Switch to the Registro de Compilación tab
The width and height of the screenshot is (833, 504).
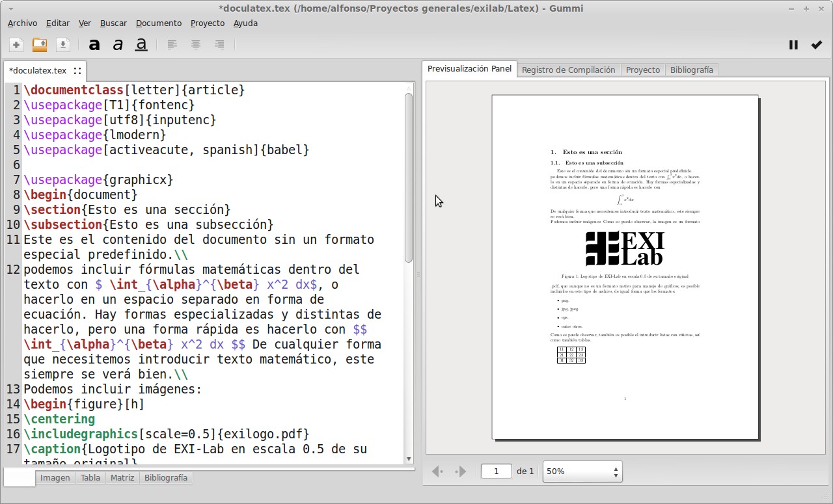[568, 70]
